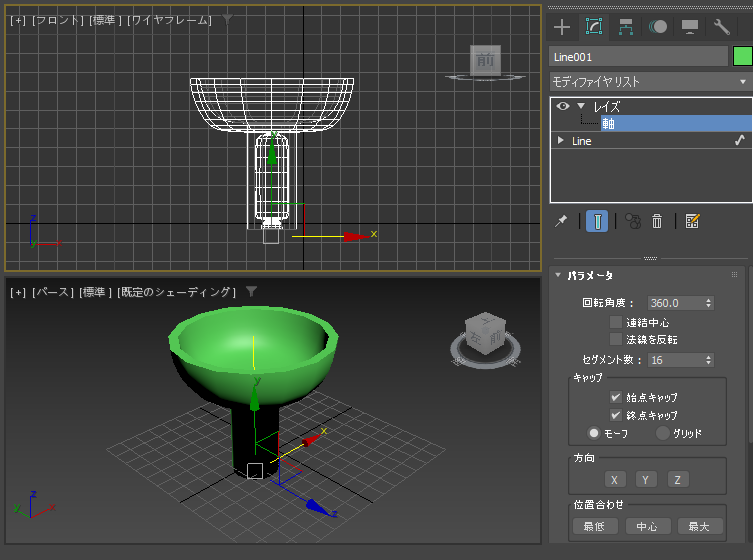This screenshot has width=753, height=560.
Task: Open the Hierarchy panel tab
Action: [626, 27]
